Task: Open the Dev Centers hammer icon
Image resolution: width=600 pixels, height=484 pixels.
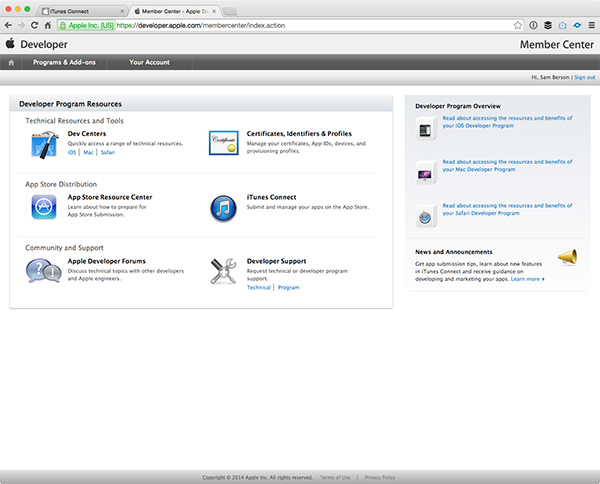Action: point(45,145)
